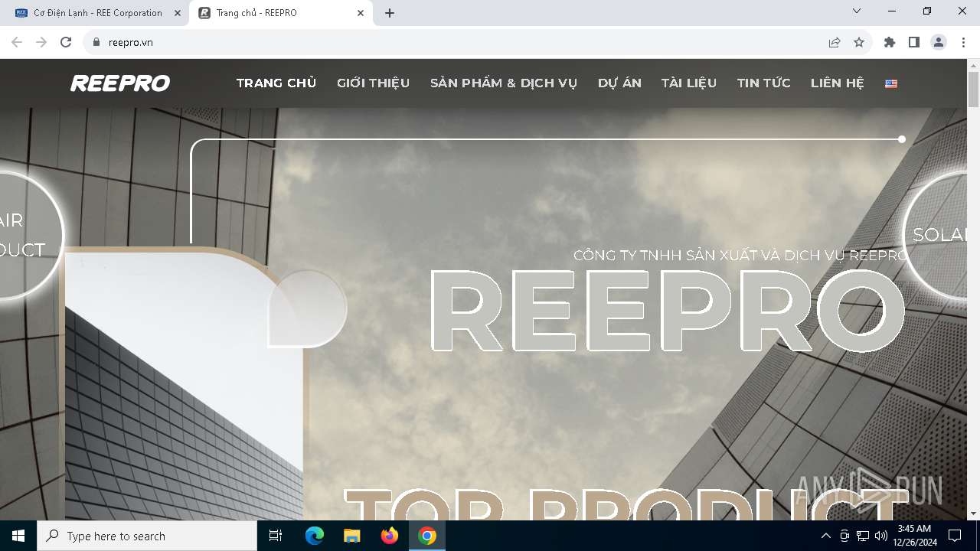Close the Trang chủ - REEPRO tab
The height and width of the screenshot is (551, 980).
[x=361, y=13]
